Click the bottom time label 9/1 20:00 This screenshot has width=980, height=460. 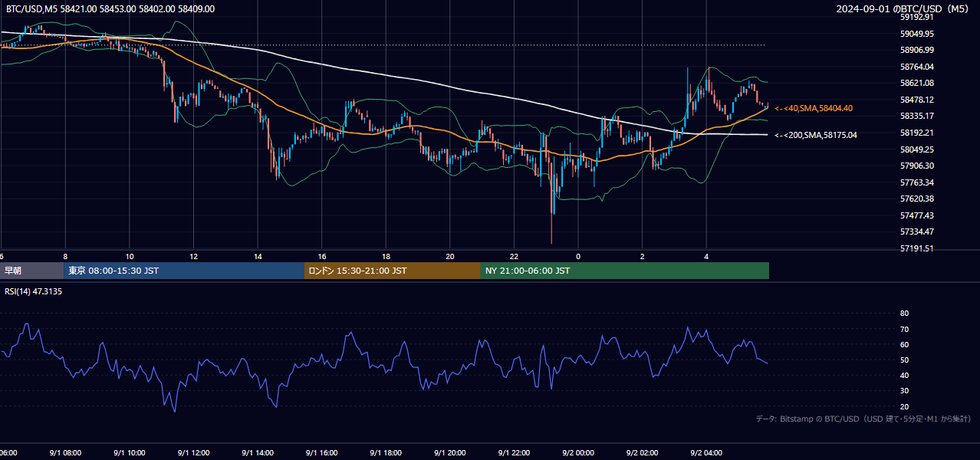(x=450, y=453)
